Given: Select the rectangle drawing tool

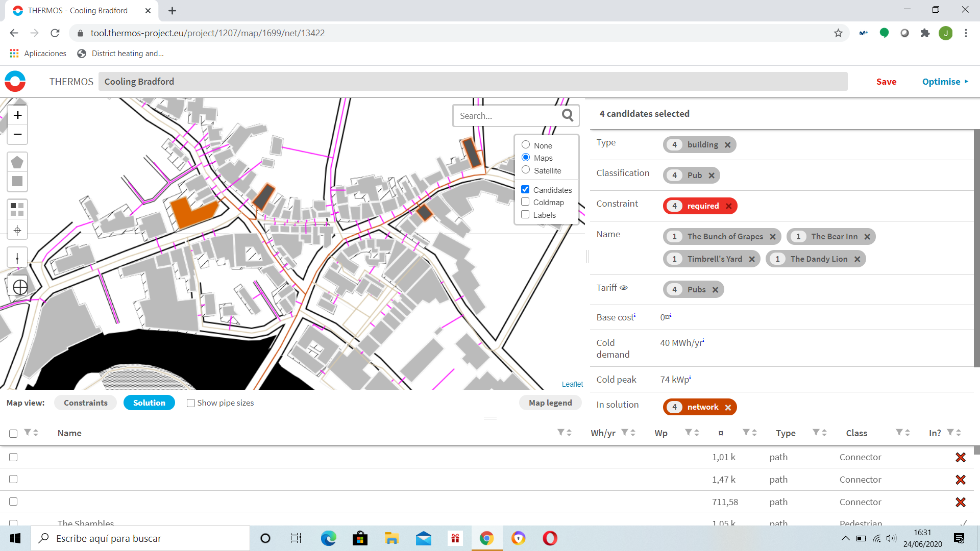Looking at the screenshot, I should click(x=17, y=181).
